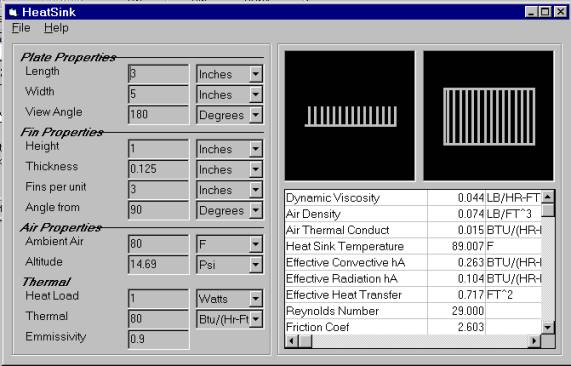
Task: Expand the plate Length units dropdown
Action: [x=256, y=74]
